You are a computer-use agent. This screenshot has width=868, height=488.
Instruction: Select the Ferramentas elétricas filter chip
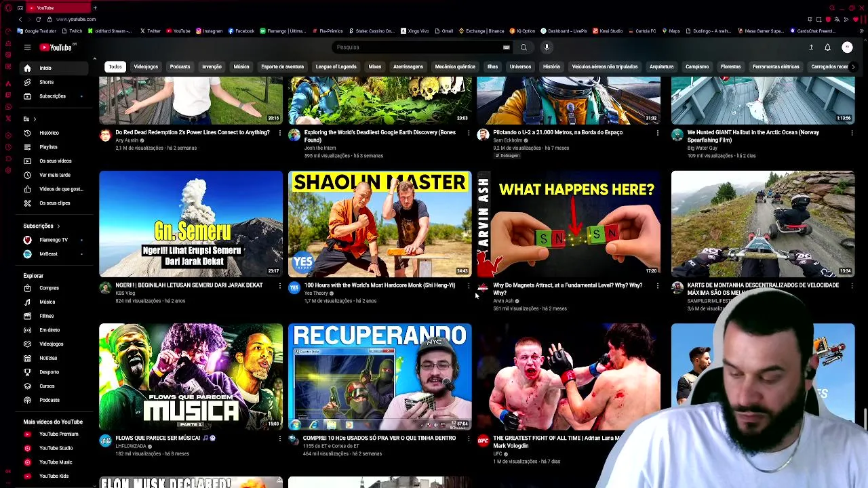point(776,67)
